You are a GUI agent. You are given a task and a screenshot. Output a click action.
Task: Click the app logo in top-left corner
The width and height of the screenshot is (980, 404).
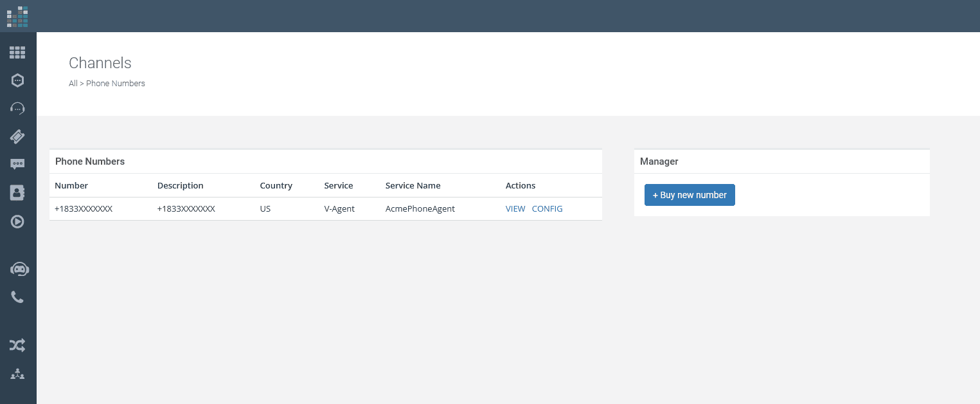tap(17, 17)
